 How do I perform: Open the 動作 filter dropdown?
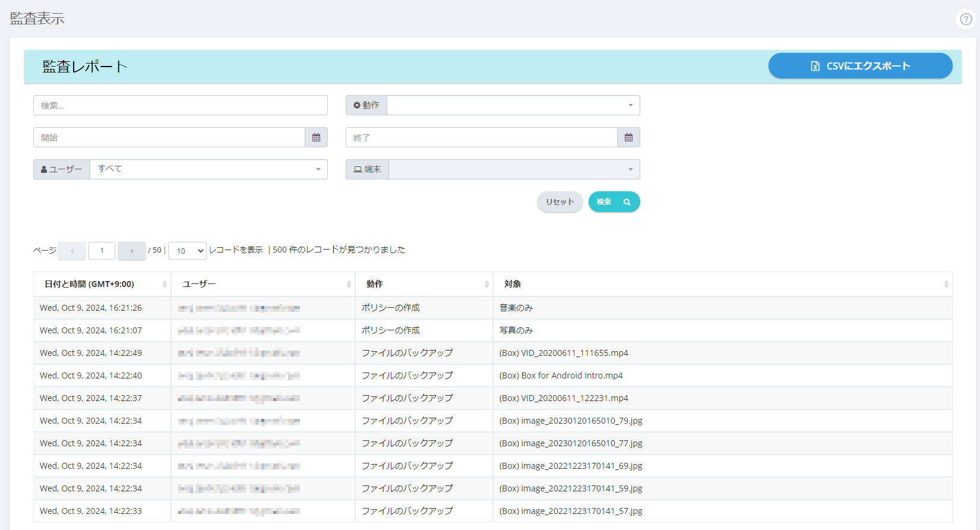click(513, 105)
